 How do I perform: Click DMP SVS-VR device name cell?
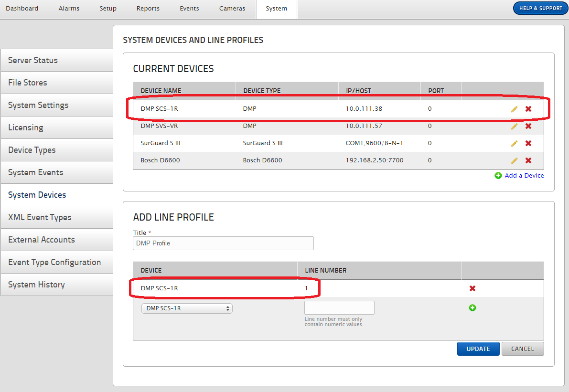point(159,126)
